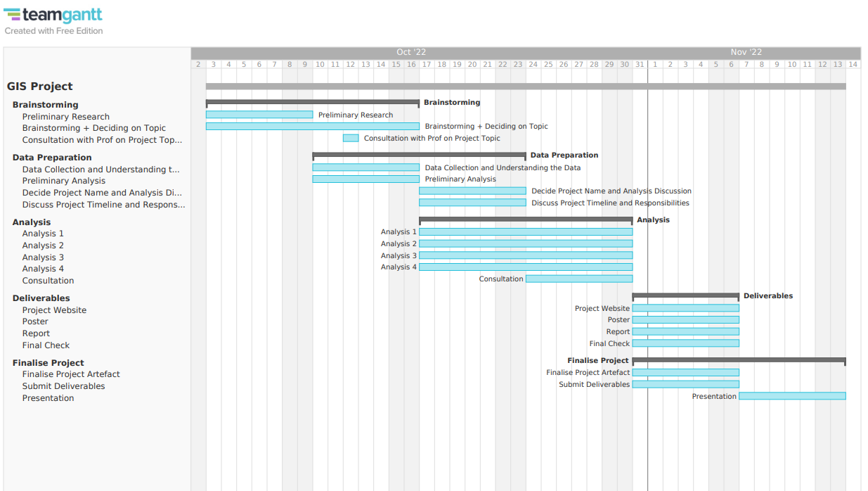Viewport: 868px width, 491px height.
Task: Click Project Website in the sidebar list
Action: click(54, 310)
